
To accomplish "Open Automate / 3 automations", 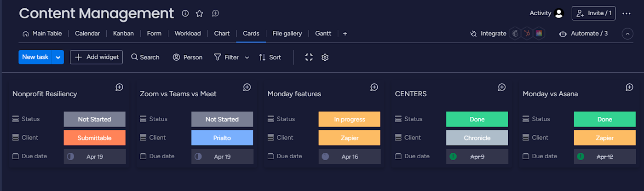I will click(583, 34).
